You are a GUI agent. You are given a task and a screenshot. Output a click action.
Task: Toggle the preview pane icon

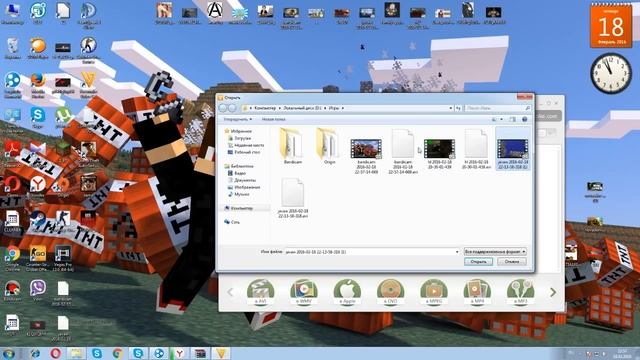point(512,119)
